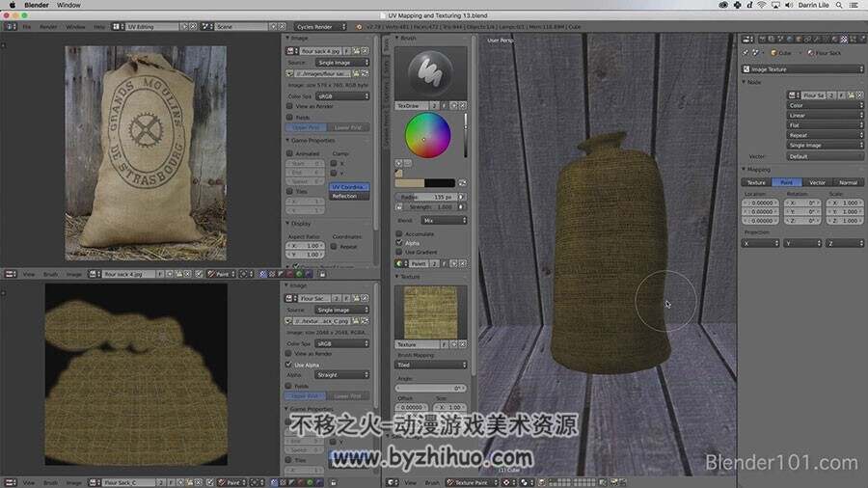Click the volume icon in the menu bar

click(x=788, y=5)
